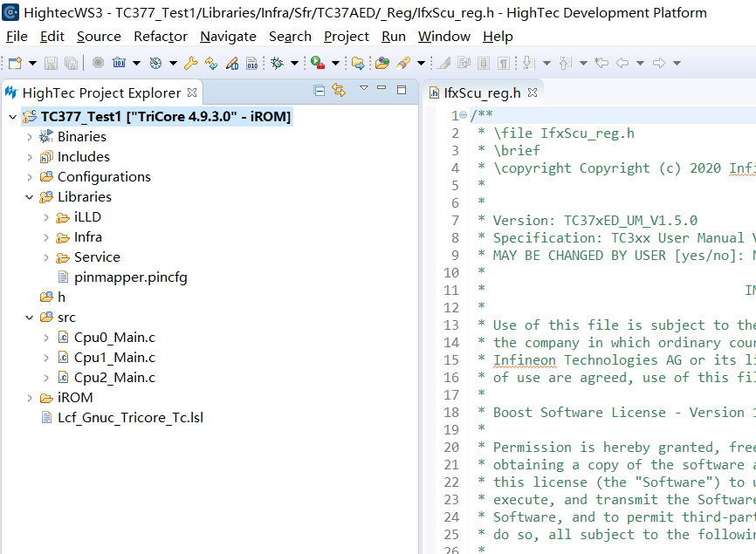Viewport: 756px width, 554px height.
Task: Collapse the Libraries tree node
Action: coord(30,196)
